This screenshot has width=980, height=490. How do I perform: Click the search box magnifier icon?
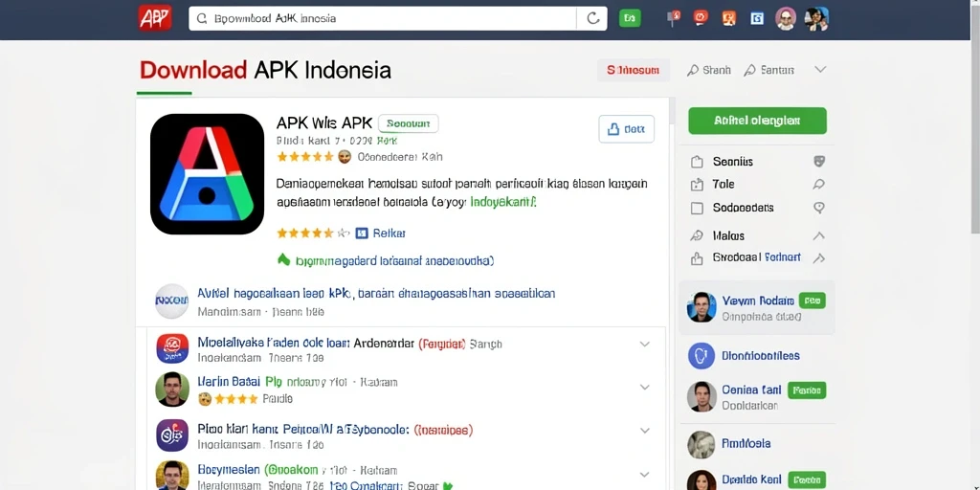(202, 19)
